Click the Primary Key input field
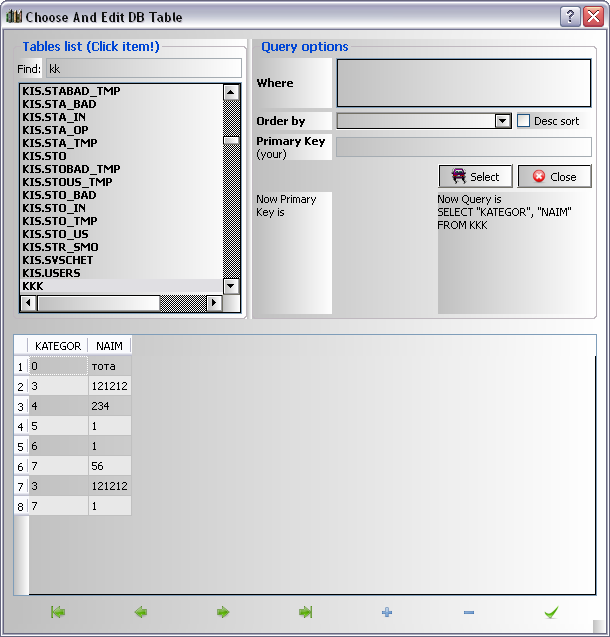The image size is (610, 637). pos(464,147)
